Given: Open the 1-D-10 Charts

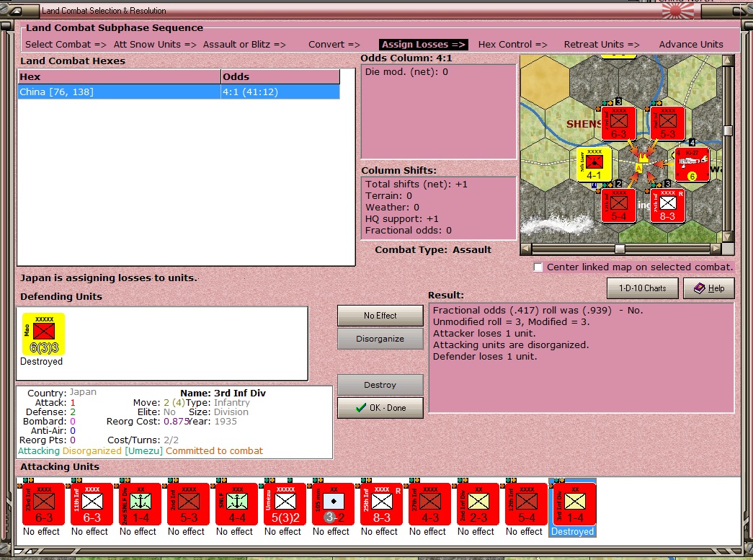Looking at the screenshot, I should coord(643,288).
